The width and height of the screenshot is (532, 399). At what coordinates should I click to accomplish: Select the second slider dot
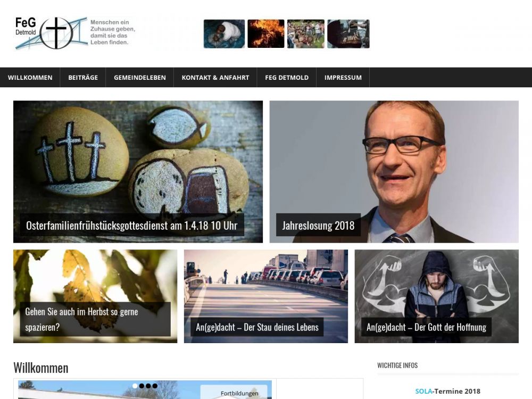tap(142, 386)
